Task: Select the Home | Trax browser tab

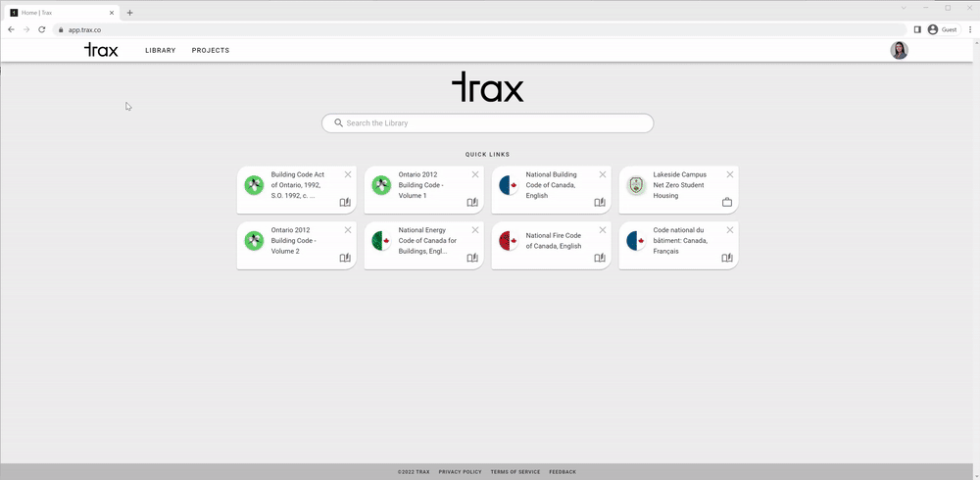Action: [x=60, y=13]
